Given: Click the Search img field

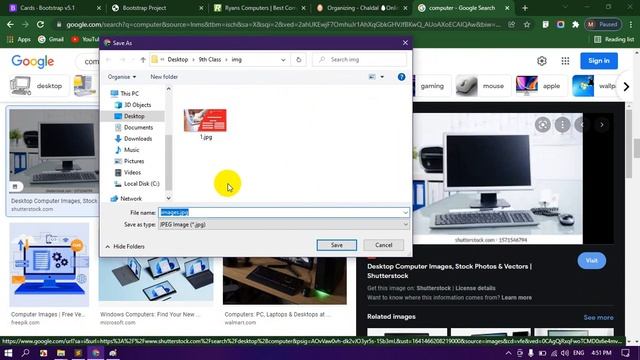Looking at the screenshot, I should 359,60.
